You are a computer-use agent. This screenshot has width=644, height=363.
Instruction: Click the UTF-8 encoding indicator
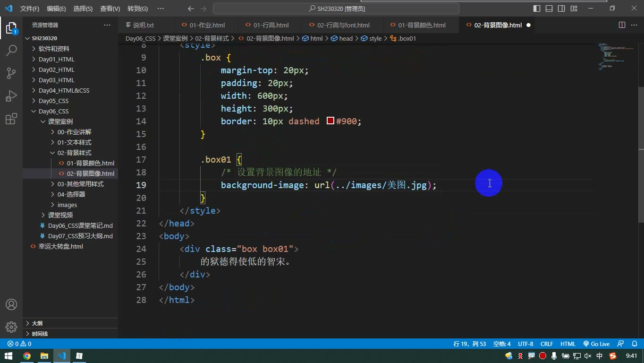tap(525, 344)
